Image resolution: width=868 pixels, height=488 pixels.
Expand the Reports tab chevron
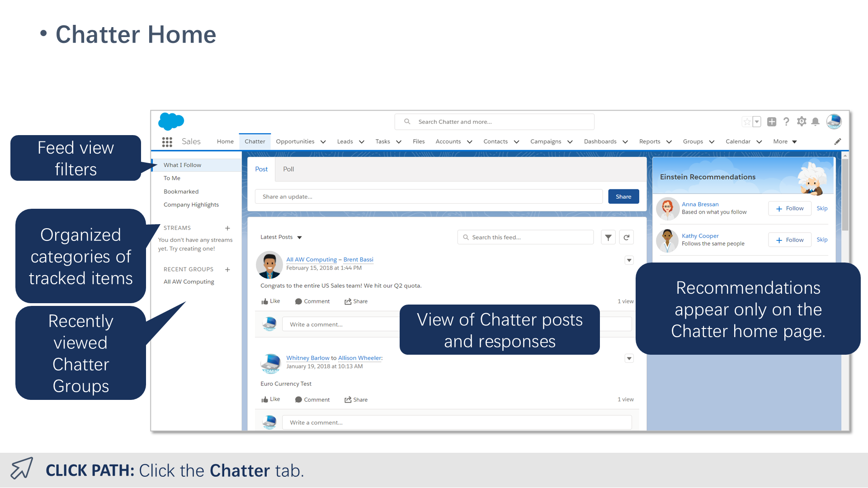[x=669, y=142]
